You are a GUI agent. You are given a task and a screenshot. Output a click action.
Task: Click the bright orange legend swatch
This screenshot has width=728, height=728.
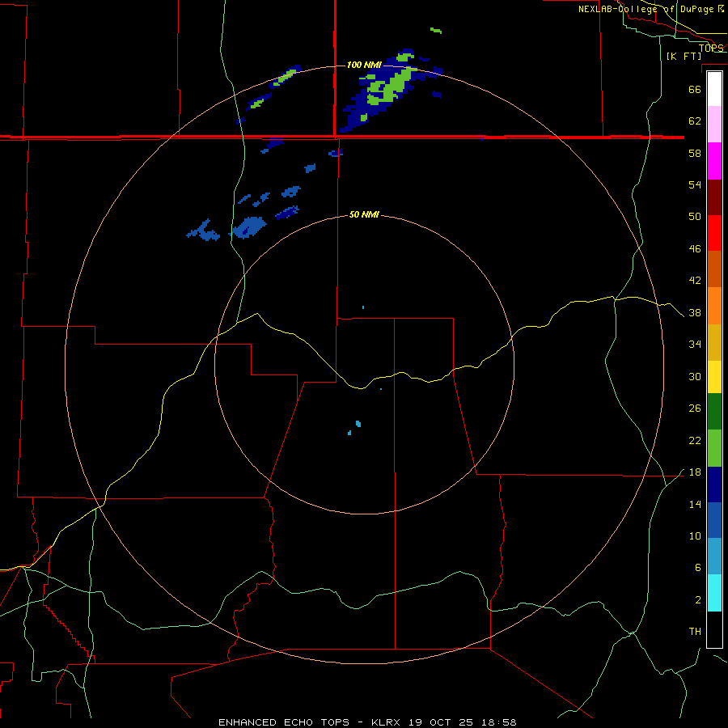coord(714,306)
